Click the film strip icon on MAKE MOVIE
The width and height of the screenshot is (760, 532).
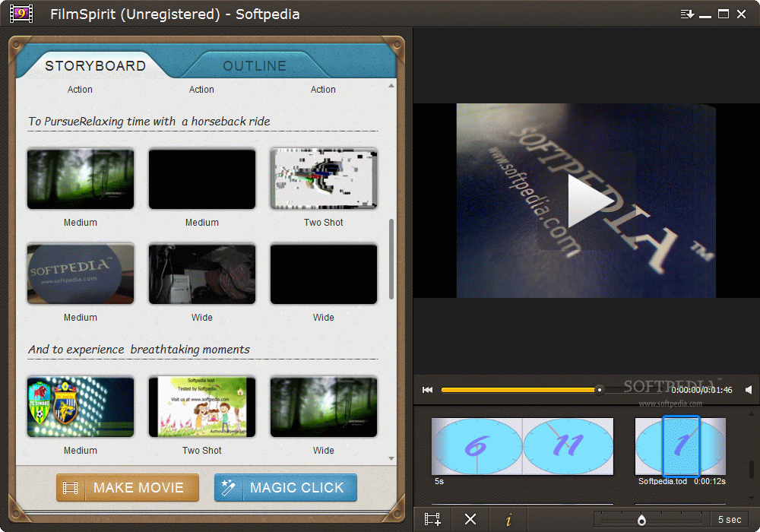point(70,488)
